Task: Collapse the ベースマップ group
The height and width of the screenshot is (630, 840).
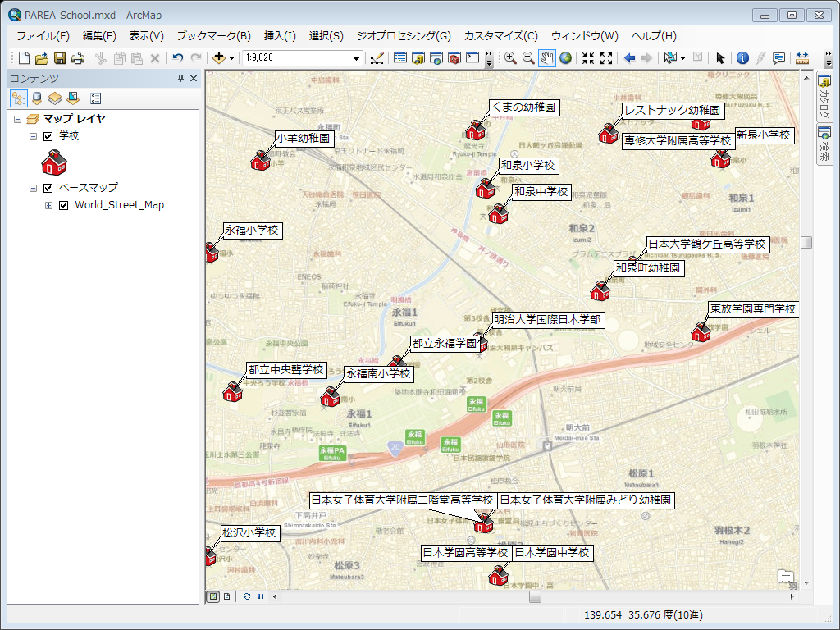Action: 33,188
